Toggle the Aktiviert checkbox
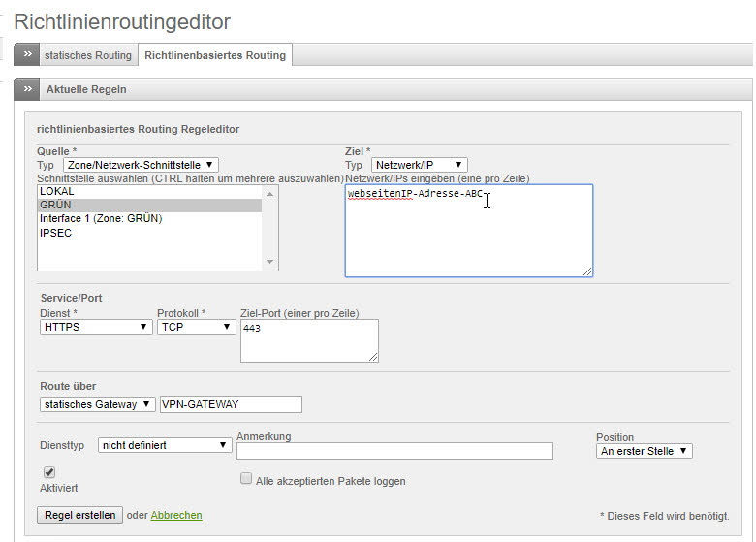Image resolution: width=756 pixels, height=542 pixels. click(x=49, y=472)
